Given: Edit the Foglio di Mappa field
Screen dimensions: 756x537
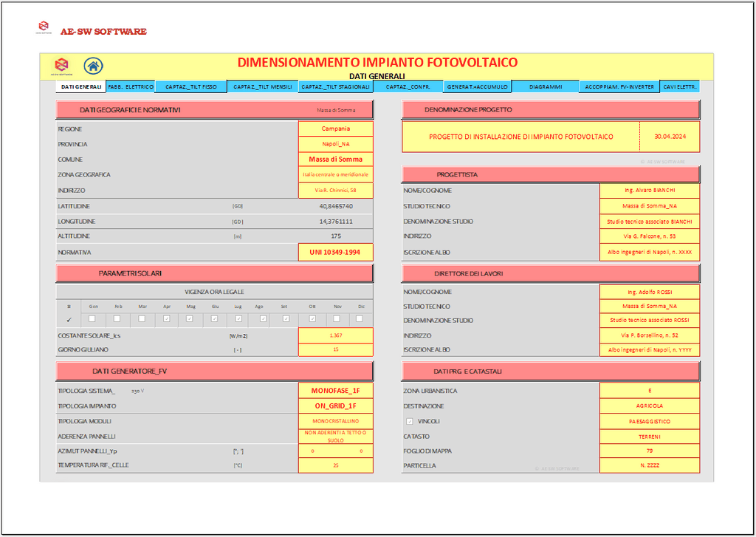Looking at the screenshot, I should 650,451.
